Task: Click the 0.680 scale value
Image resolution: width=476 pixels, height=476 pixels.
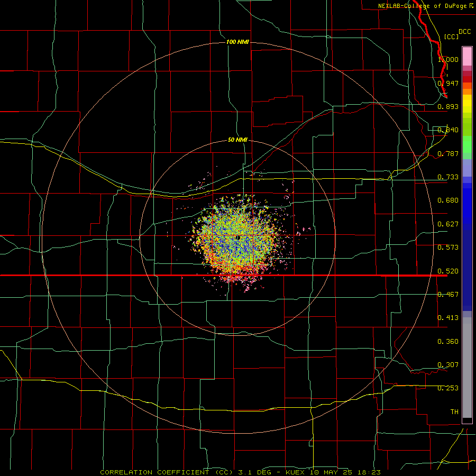Action: click(448, 200)
